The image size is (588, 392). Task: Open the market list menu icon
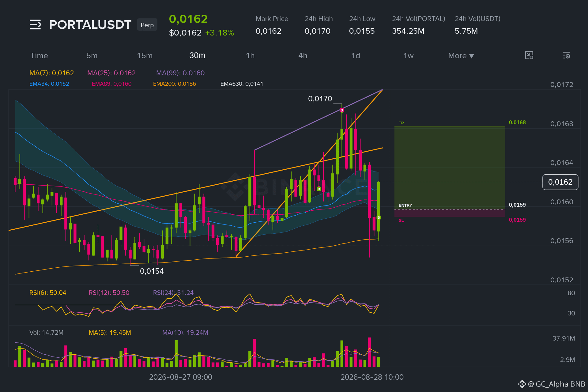[36, 24]
